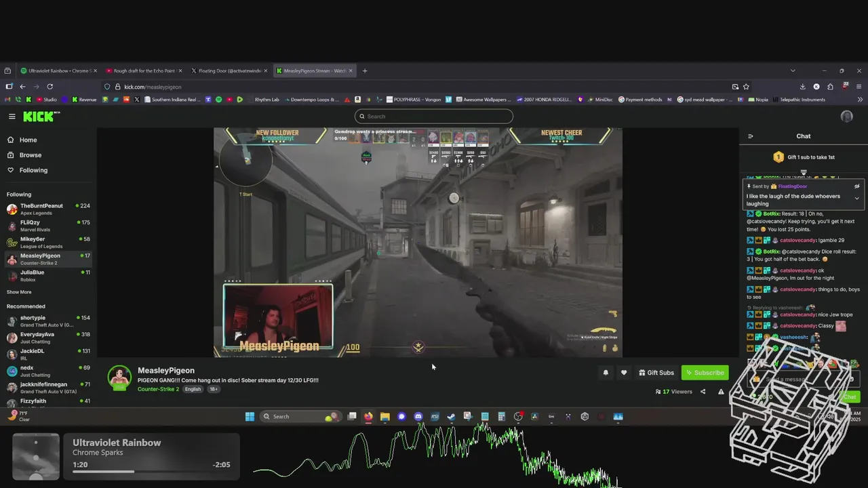Open JuliaBlue channel in Following
Screen dimensions: 868x488
(47, 275)
